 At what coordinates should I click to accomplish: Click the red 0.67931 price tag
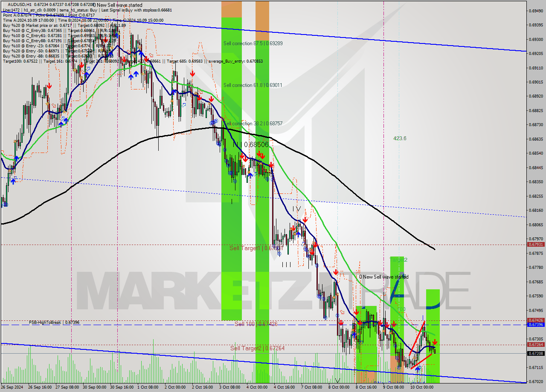pos(536,245)
